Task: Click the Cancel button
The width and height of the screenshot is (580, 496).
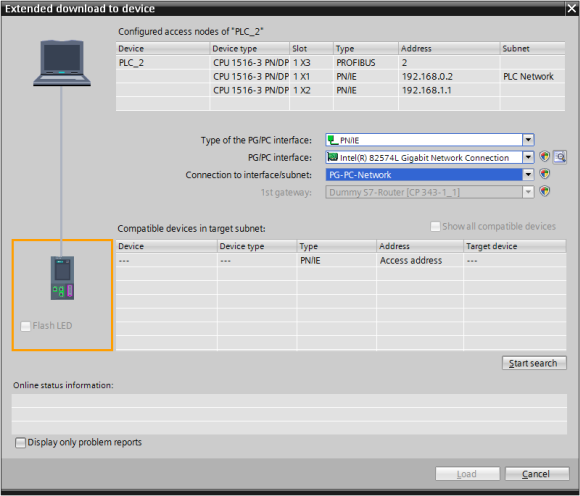Action: pyautogui.click(x=537, y=473)
